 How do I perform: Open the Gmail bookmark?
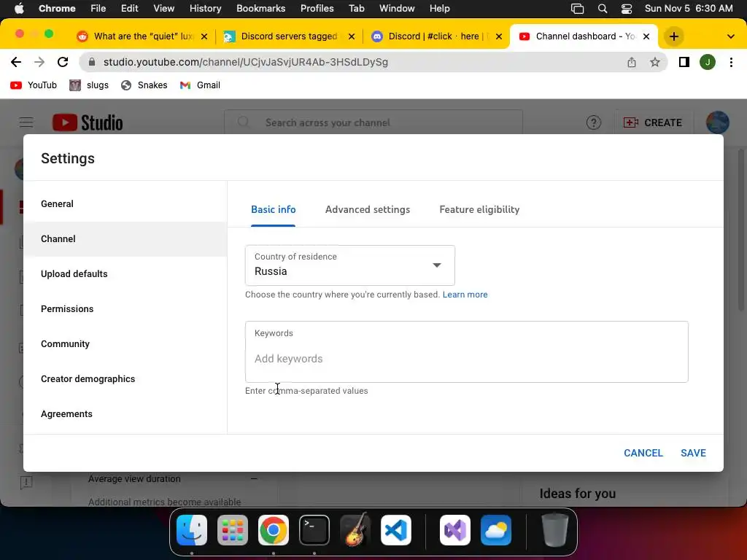(200, 85)
